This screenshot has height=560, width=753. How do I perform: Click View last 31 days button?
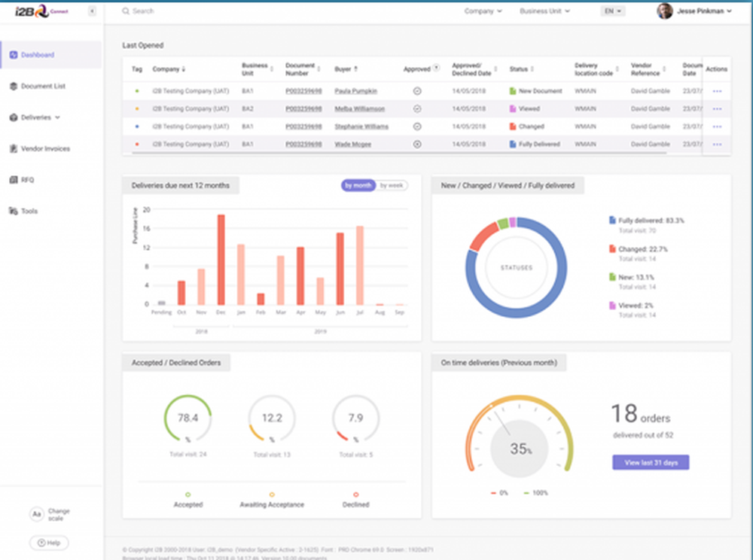(x=651, y=463)
